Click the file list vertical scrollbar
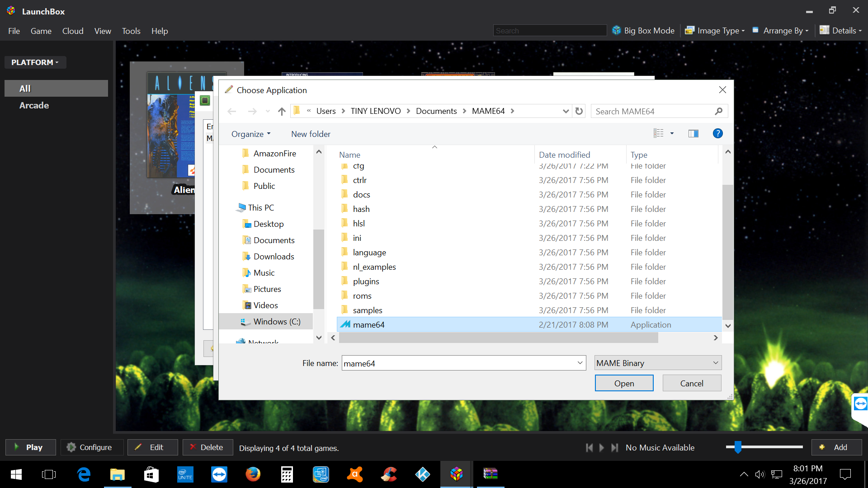 [x=727, y=251]
